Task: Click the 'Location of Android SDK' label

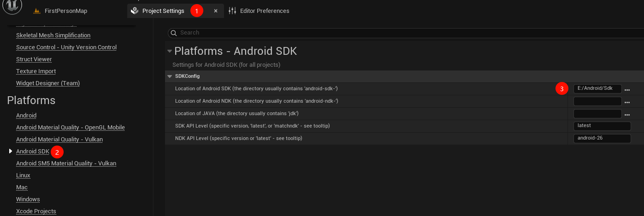Action: [x=256, y=88]
